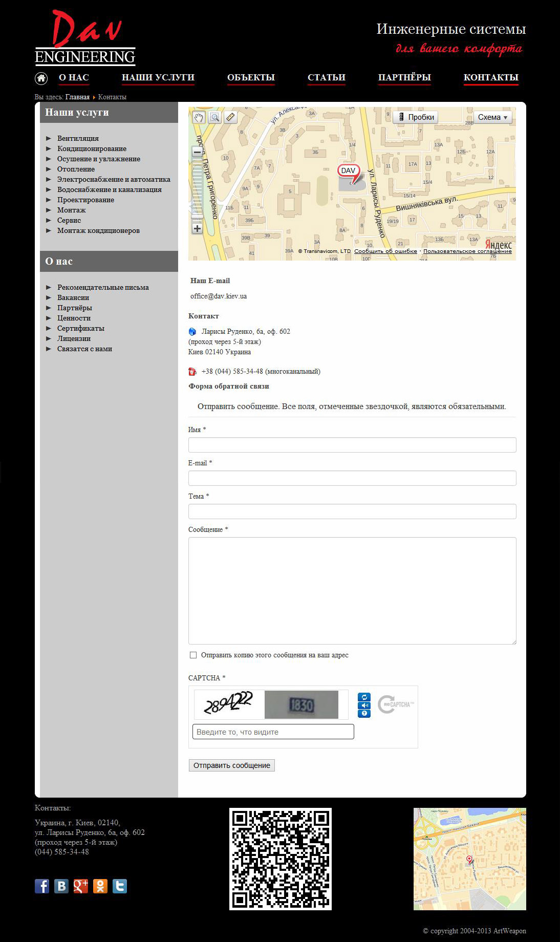Activate the map zoom-to-area magnifier tool
This screenshot has height=942, width=560.
point(215,118)
